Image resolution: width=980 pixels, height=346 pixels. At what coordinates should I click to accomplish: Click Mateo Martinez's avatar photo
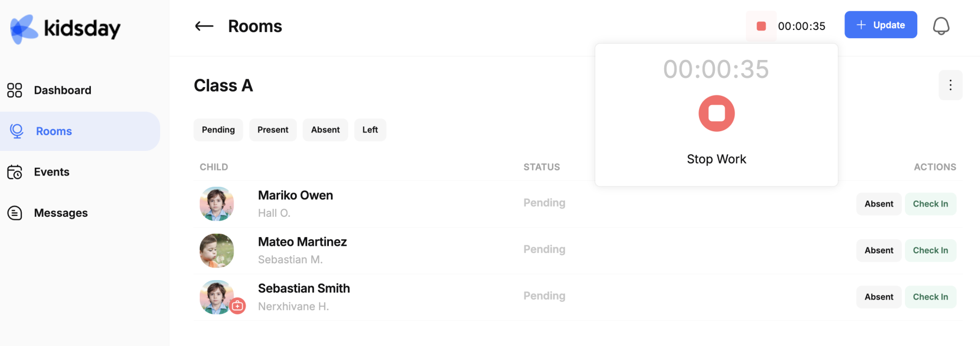[217, 251]
